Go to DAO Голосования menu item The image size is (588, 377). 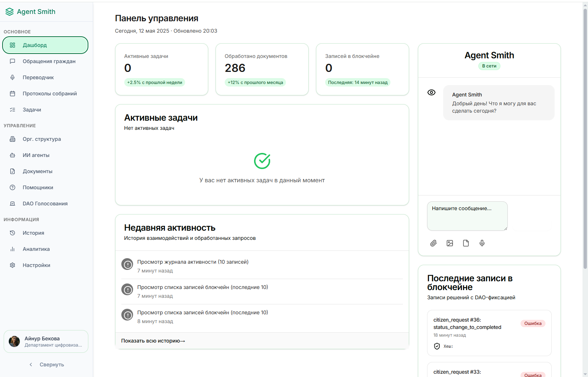click(45, 204)
